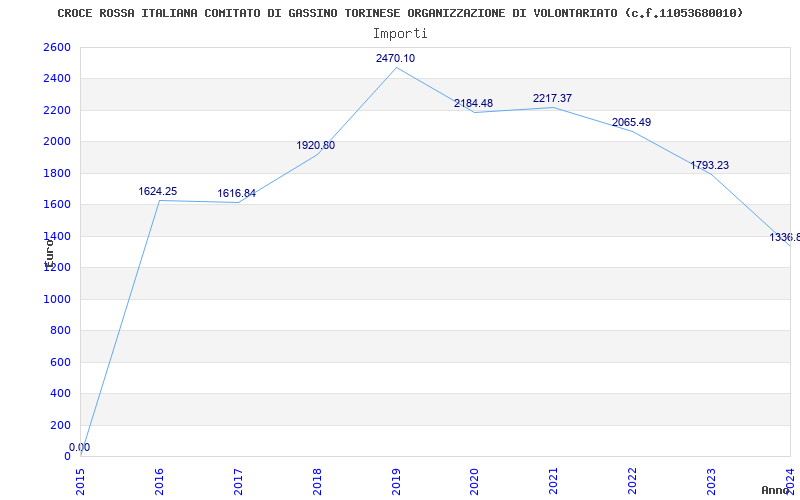Select the 1624.25 data point label
This screenshot has height=500, width=800.
coord(157,192)
